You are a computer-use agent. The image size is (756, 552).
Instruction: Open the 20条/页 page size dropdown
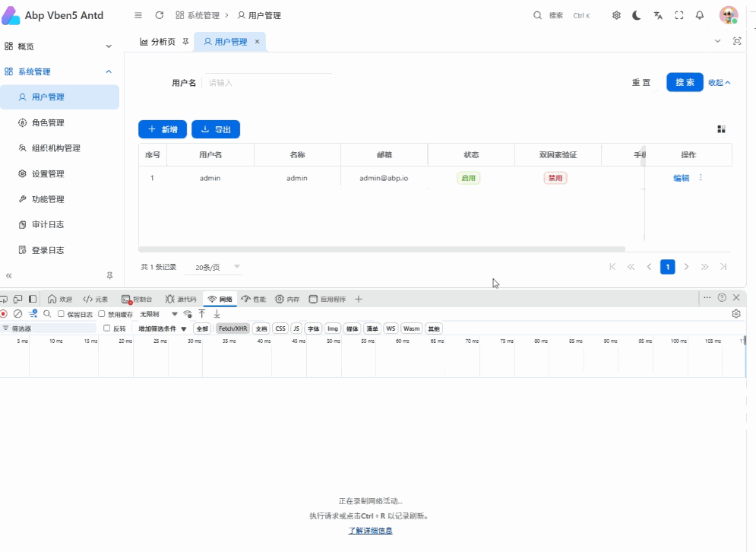pyautogui.click(x=217, y=267)
